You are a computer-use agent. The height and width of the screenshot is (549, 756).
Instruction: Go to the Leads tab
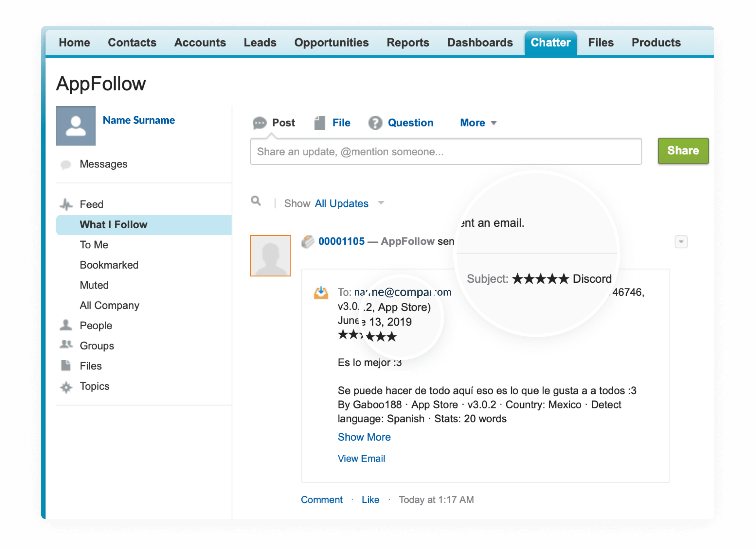(260, 43)
